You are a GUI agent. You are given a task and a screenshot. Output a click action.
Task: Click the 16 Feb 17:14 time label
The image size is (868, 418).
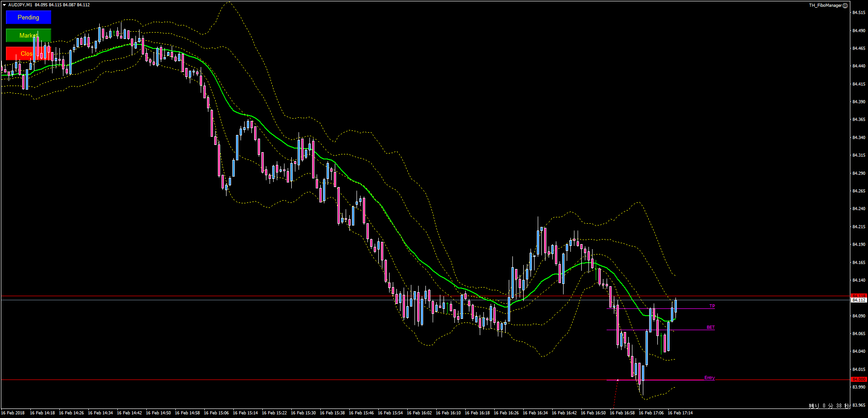680,413
